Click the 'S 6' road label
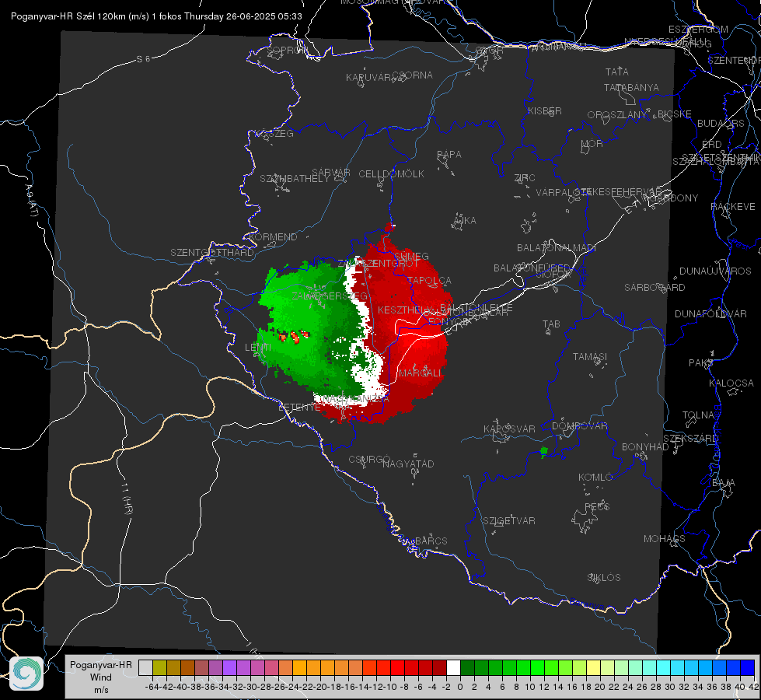This screenshot has width=761, height=700. (143, 59)
